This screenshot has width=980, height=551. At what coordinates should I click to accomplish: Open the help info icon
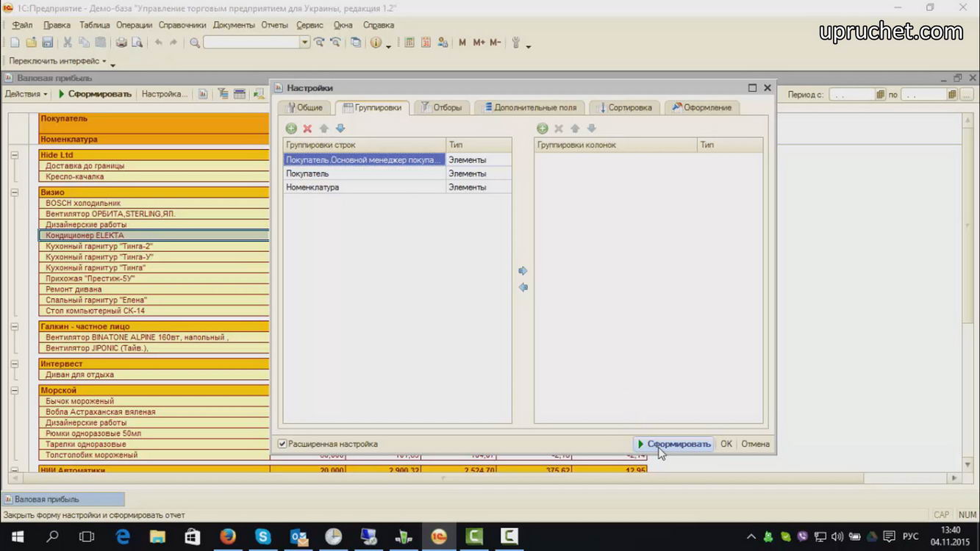click(376, 43)
